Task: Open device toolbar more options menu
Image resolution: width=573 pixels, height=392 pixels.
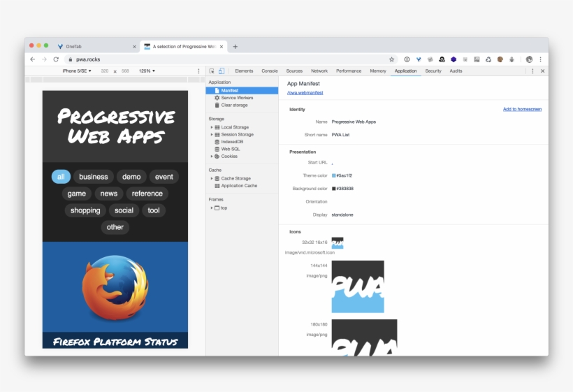Action: (198, 71)
